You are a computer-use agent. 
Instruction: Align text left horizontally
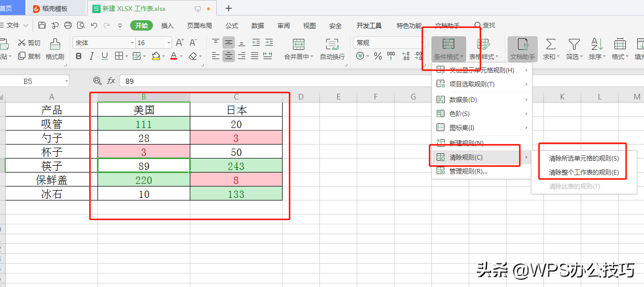click(216, 56)
